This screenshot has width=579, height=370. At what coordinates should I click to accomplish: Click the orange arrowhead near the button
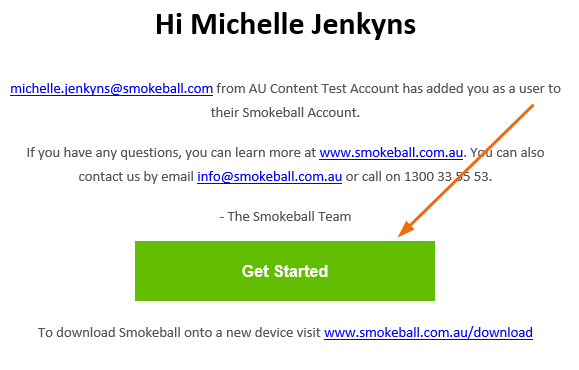tap(406, 229)
